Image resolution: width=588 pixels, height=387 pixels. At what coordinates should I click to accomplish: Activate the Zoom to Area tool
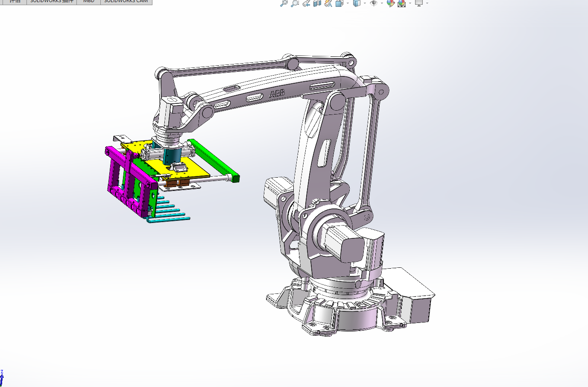click(295, 3)
